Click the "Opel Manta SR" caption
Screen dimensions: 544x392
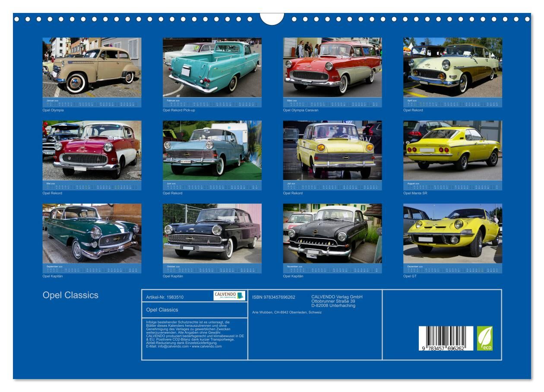tap(415, 193)
